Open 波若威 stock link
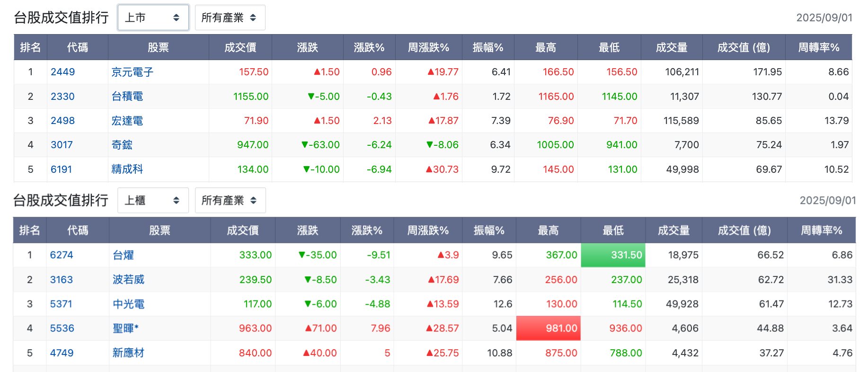This screenshot has width=868, height=372. (x=128, y=280)
